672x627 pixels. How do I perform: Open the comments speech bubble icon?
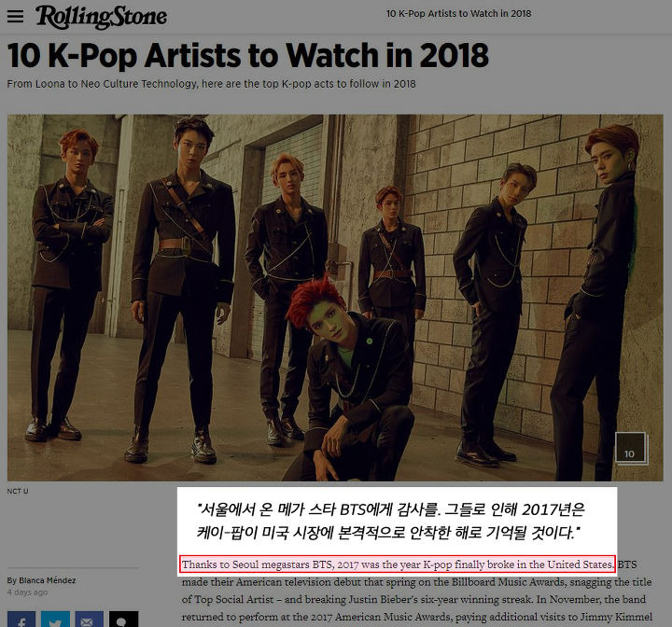[123, 620]
